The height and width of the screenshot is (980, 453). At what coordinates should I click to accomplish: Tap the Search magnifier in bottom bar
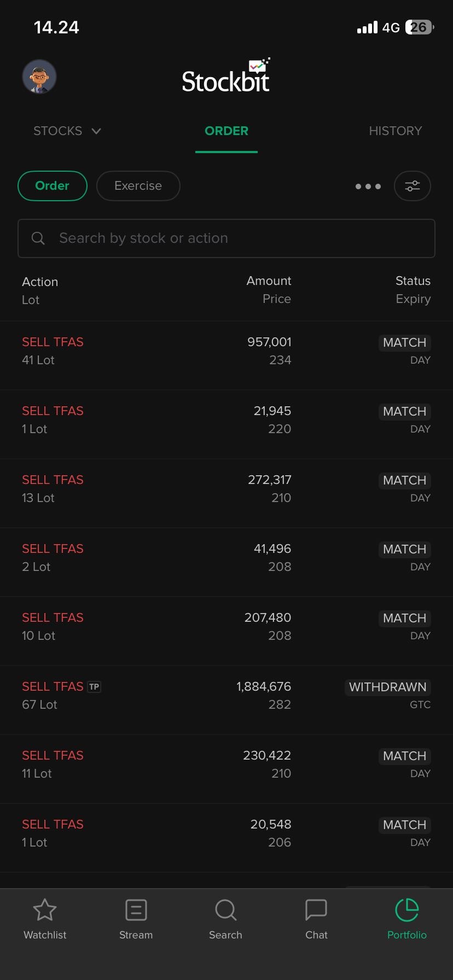click(225, 911)
